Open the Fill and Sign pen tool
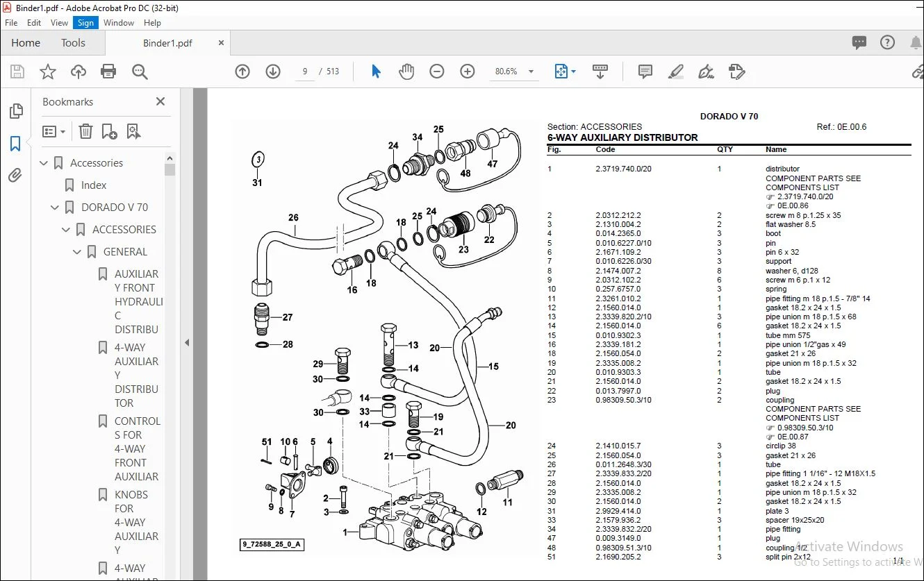 (x=706, y=71)
